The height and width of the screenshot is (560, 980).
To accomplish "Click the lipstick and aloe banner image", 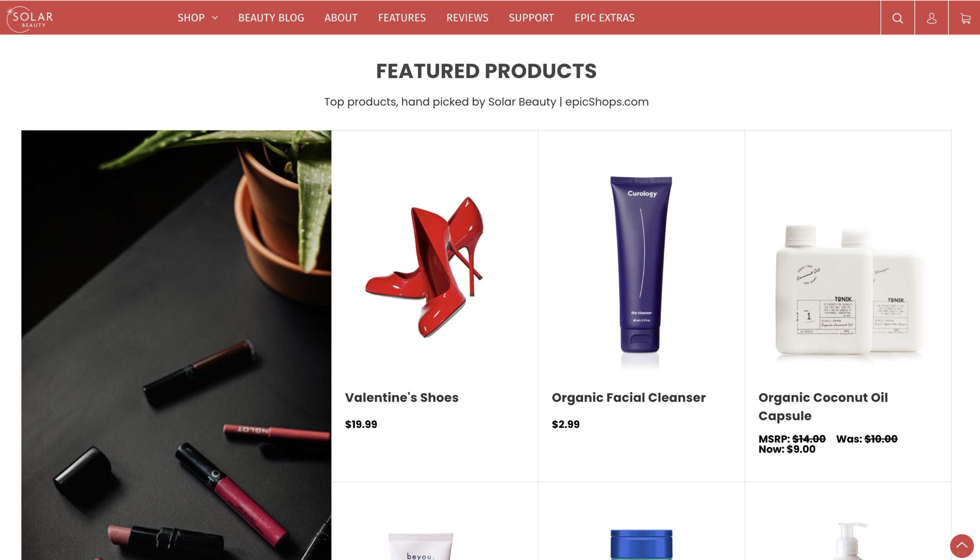I will coord(176,345).
